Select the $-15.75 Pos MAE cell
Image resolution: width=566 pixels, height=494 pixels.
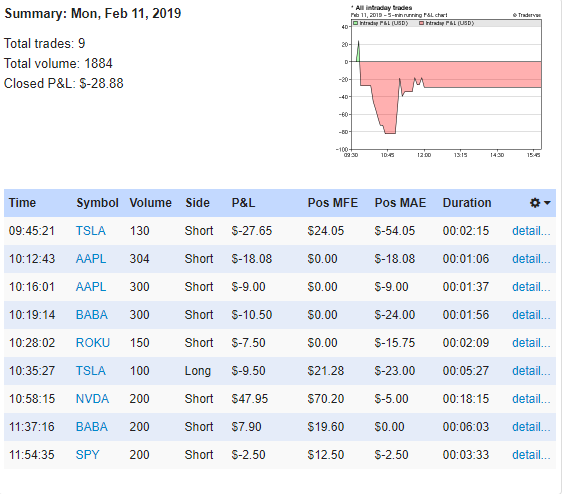(395, 343)
